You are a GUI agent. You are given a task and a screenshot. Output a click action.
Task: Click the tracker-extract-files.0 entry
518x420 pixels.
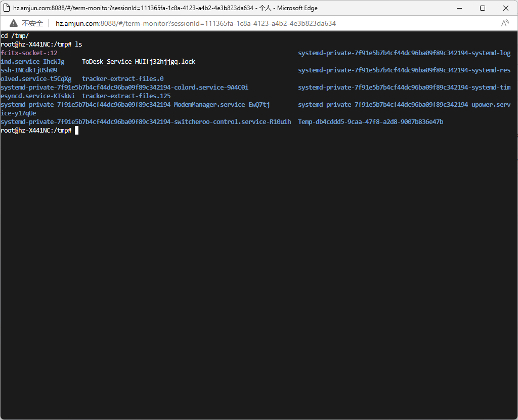pos(123,79)
